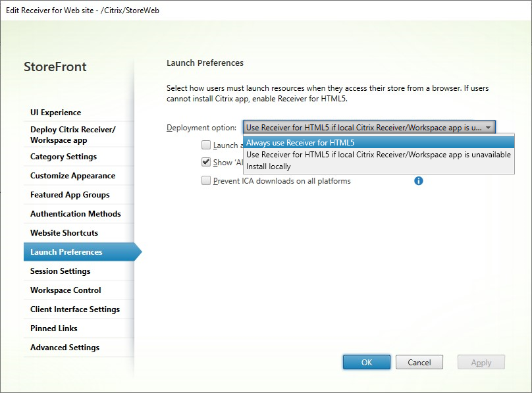Viewport: 532px width, 393px height.
Task: Select Featured App Groups in sidebar
Action: 70,195
